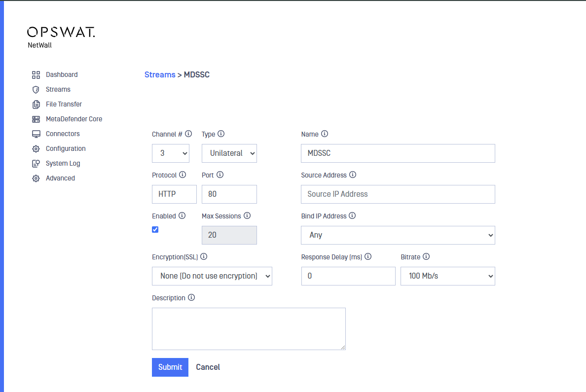This screenshot has height=392, width=586.
Task: Show info tooltip for Bitrate
Action: 426,256
